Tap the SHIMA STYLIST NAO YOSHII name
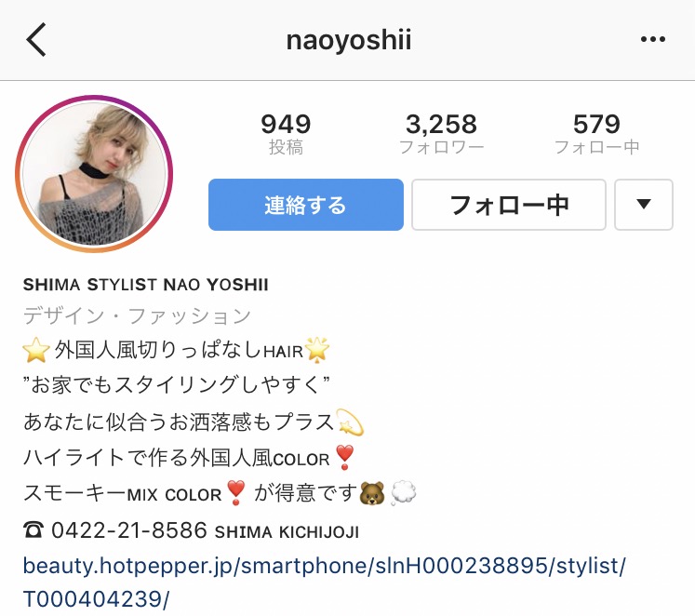The width and height of the screenshot is (695, 616). coord(146,285)
